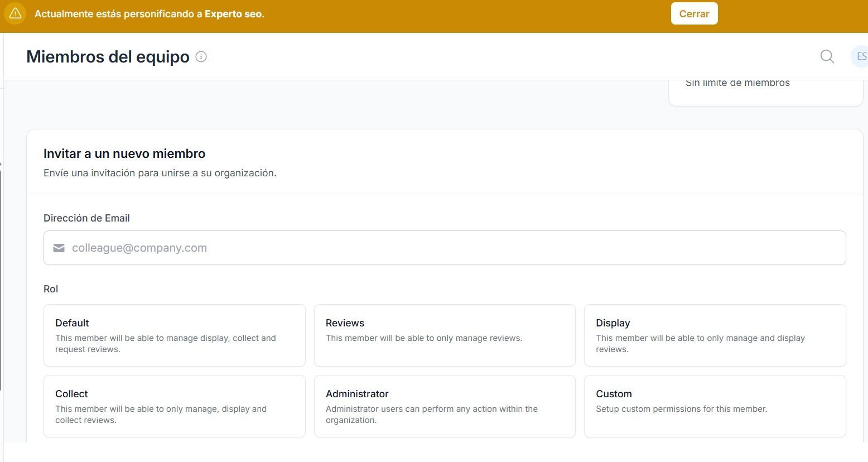
Task: Click the Sin límite de miembros card
Action: pos(765,93)
